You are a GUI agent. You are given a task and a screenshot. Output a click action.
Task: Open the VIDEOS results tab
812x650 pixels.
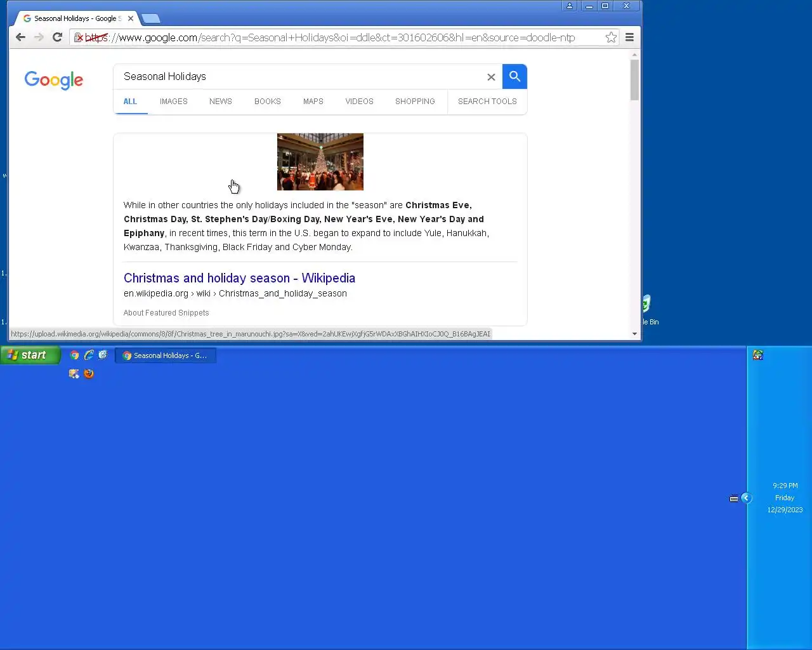(x=359, y=102)
